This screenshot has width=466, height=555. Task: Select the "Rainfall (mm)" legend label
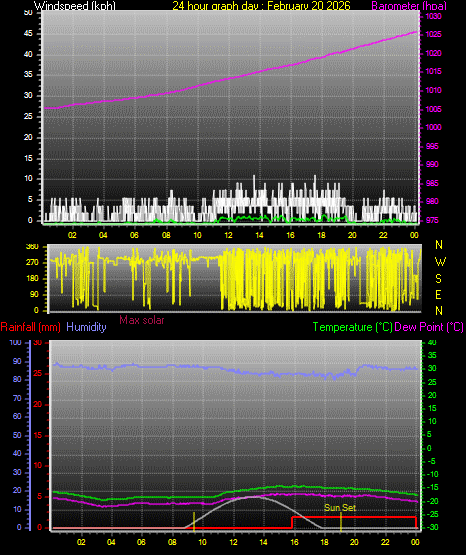pyautogui.click(x=30, y=327)
